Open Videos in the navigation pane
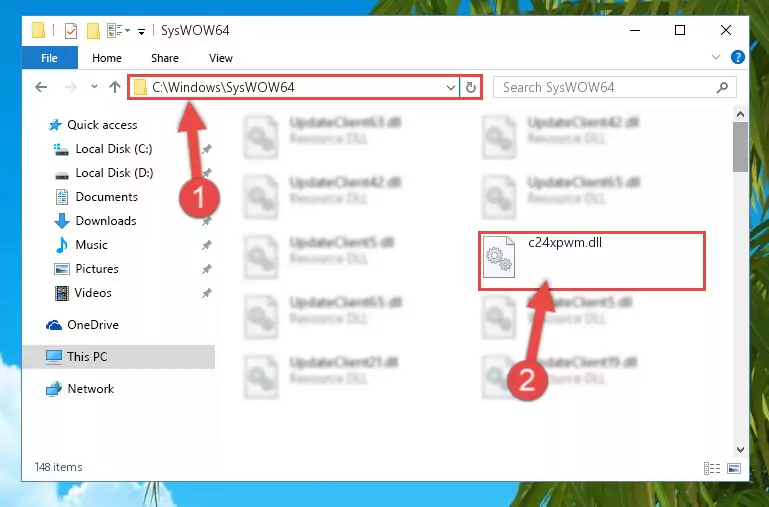This screenshot has width=769, height=507. [x=93, y=293]
